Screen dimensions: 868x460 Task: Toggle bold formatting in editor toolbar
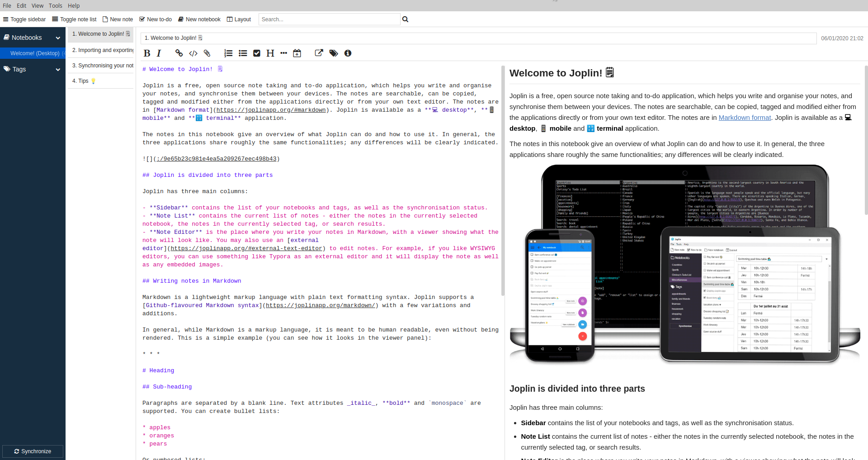tap(147, 53)
